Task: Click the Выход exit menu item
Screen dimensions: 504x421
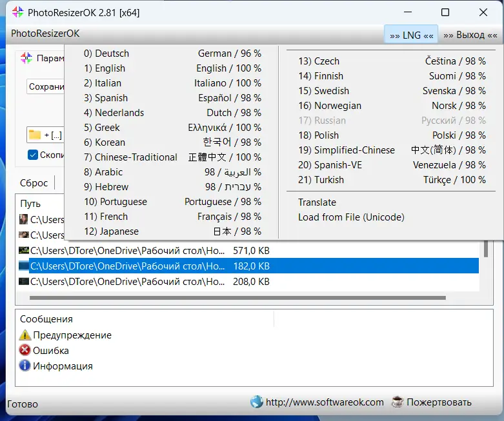Action: point(470,35)
